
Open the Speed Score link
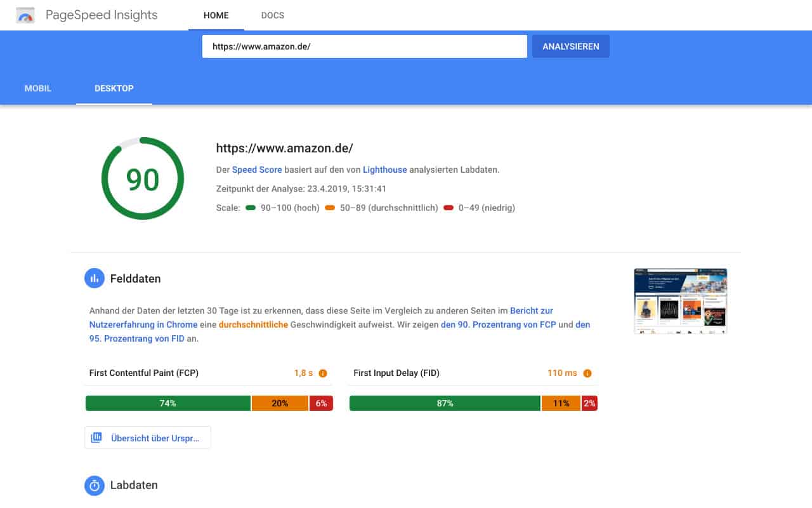pyautogui.click(x=257, y=170)
